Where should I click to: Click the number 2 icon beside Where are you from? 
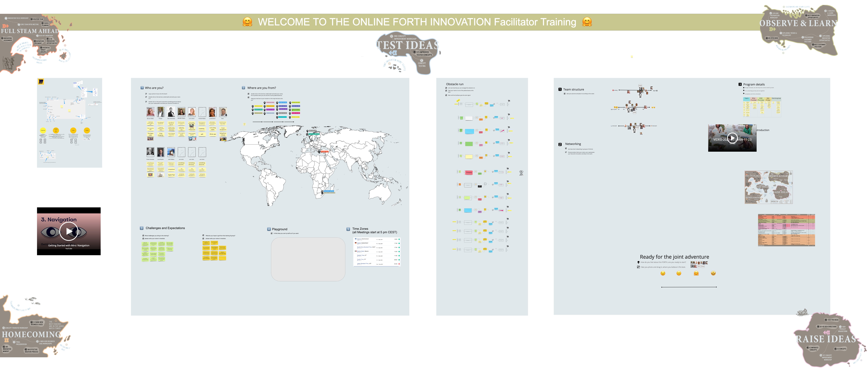(x=243, y=88)
